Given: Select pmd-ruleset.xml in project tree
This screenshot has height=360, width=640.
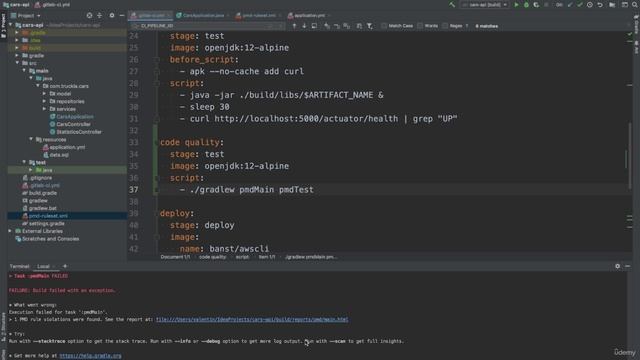Looking at the screenshot, I should 48,216.
